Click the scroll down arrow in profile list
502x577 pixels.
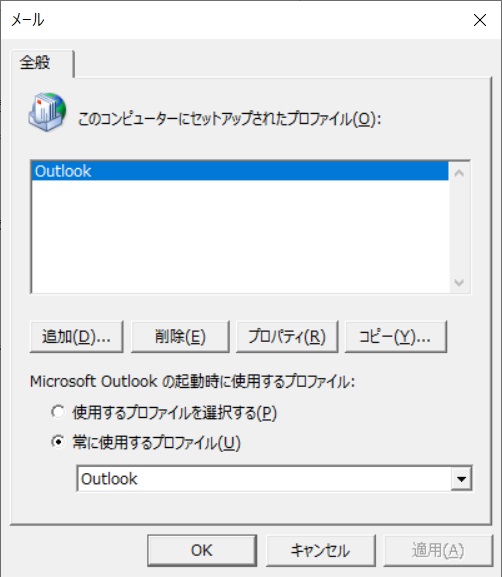(459, 282)
